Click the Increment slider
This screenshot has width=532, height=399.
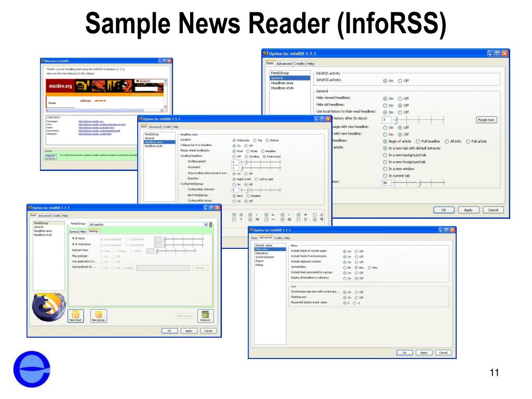261,168
